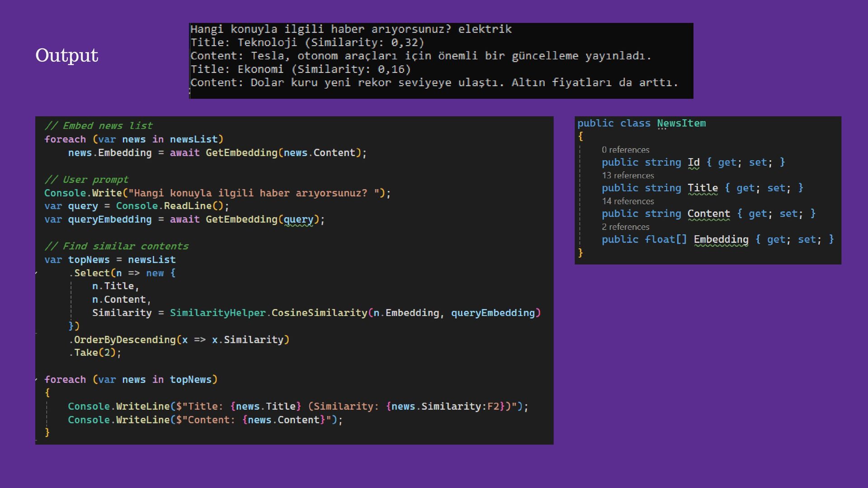Open '14 references' above the Content property
The width and height of the screenshot is (868, 488).
[627, 201]
